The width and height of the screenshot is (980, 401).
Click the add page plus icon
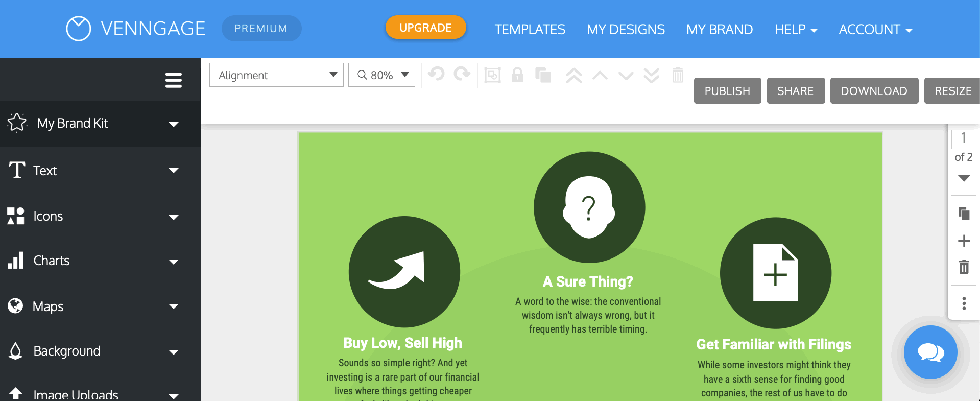pos(964,241)
